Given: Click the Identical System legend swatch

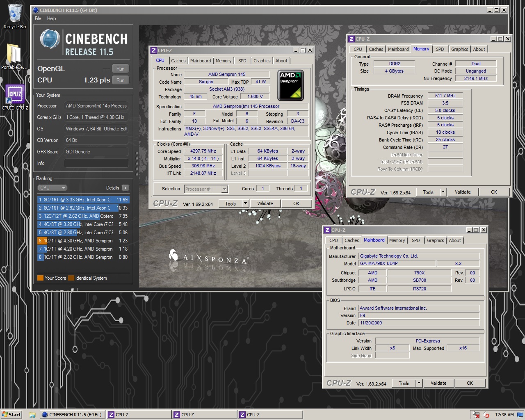Looking at the screenshot, I should click(x=71, y=278).
